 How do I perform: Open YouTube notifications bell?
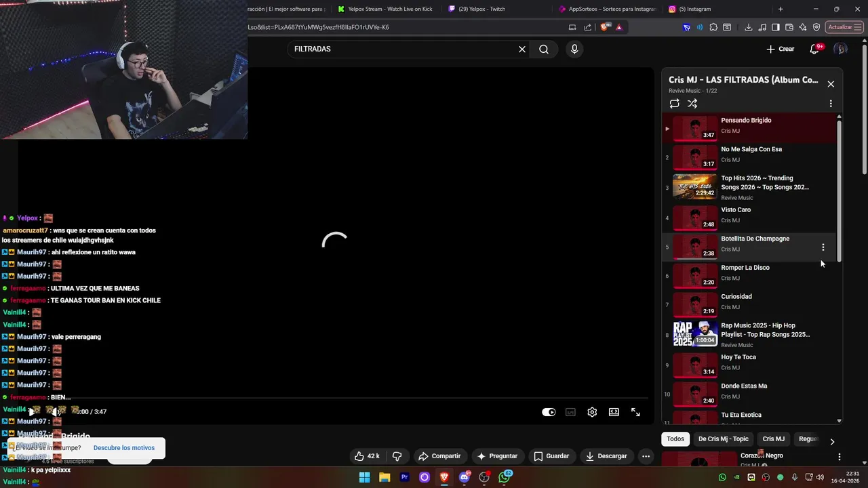pyautogui.click(x=814, y=49)
